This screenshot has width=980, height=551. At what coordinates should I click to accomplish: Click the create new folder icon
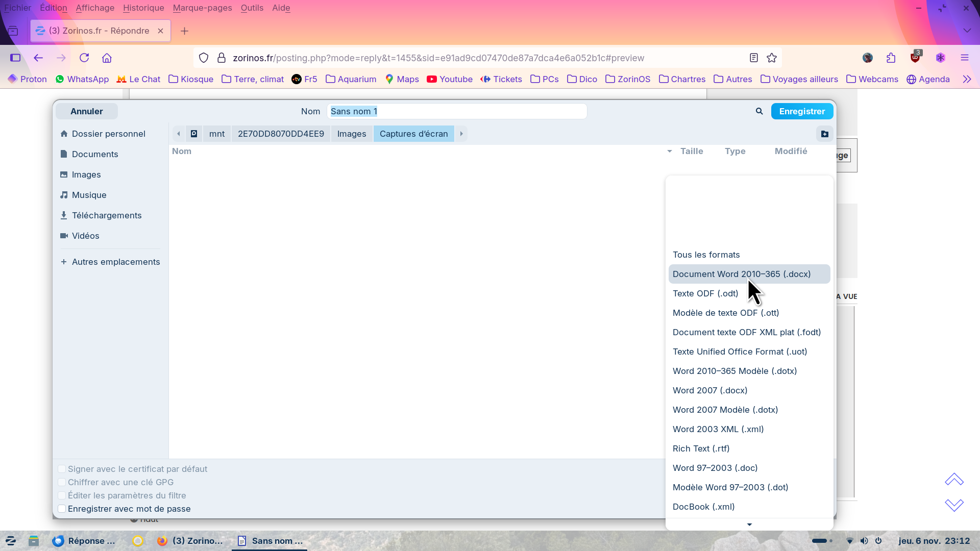point(824,134)
